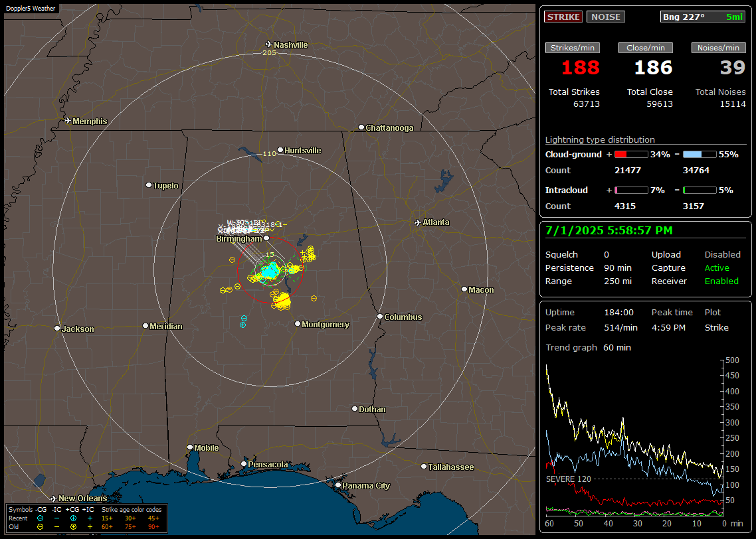Click the 110 range ring label
Image resolution: width=756 pixels, height=539 pixels.
[269, 153]
